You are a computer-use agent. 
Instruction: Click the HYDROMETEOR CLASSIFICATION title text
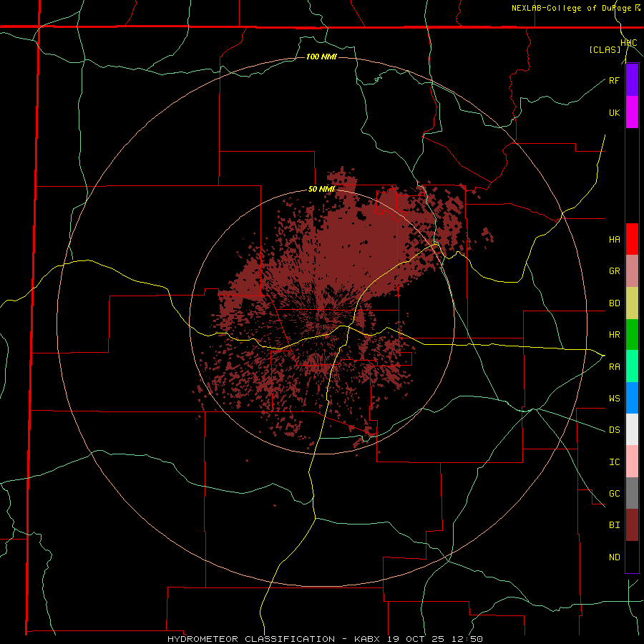point(250,639)
